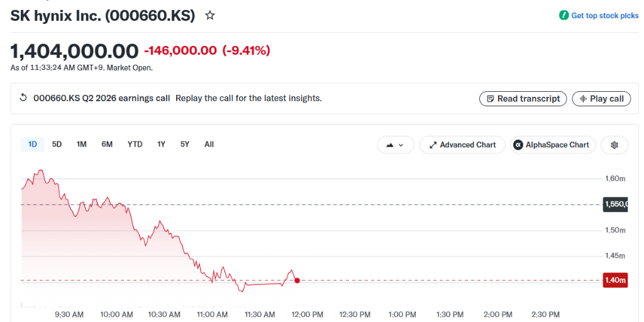The image size is (644, 322).
Task: Click the 11:30 AM axis label
Action: pos(260,314)
